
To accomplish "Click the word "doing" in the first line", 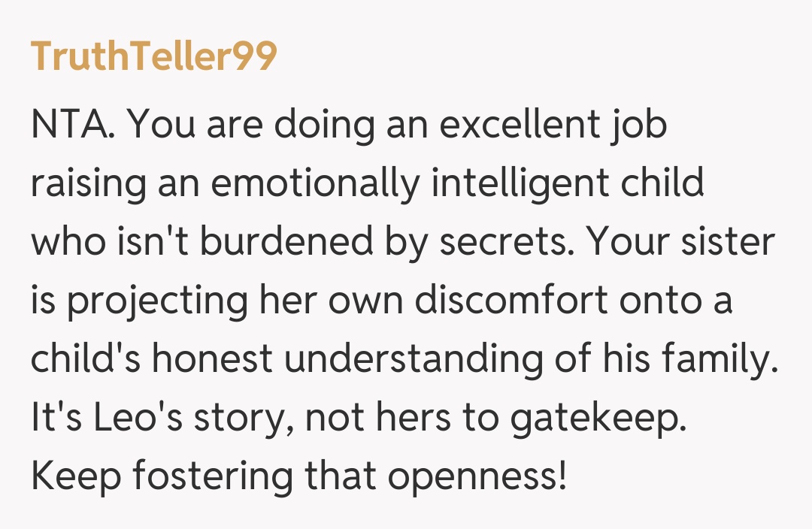I will pyautogui.click(x=323, y=125).
